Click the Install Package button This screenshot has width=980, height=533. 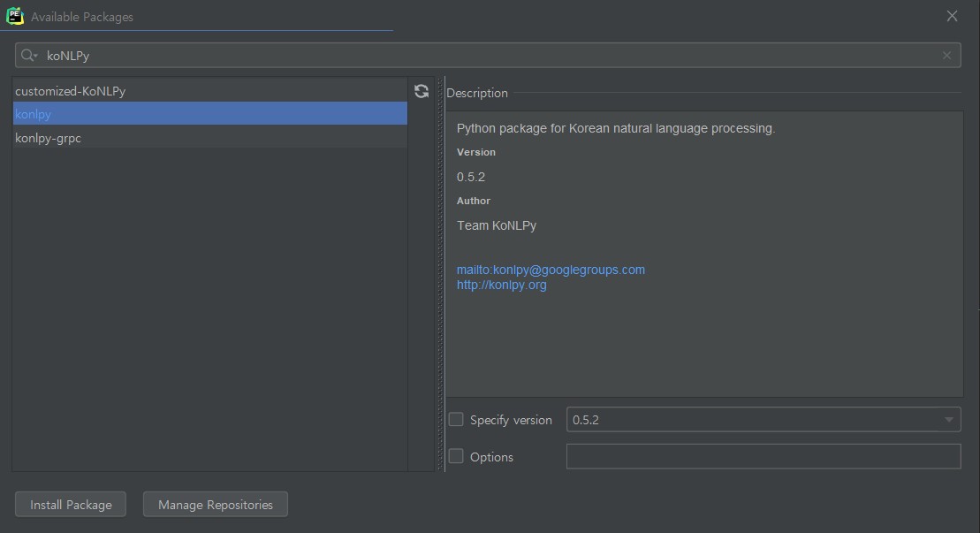pos(71,504)
